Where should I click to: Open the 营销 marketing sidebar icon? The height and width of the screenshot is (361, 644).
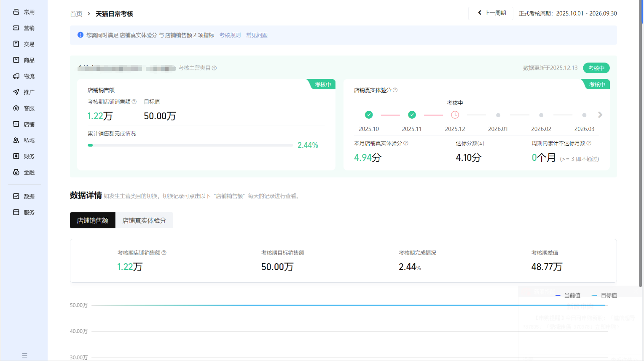pos(16,28)
